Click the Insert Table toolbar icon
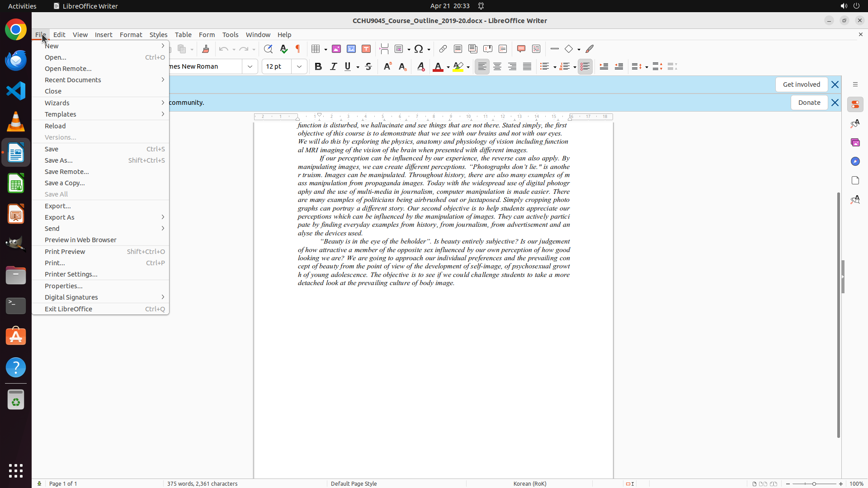This screenshot has height=488, width=868. click(316, 49)
